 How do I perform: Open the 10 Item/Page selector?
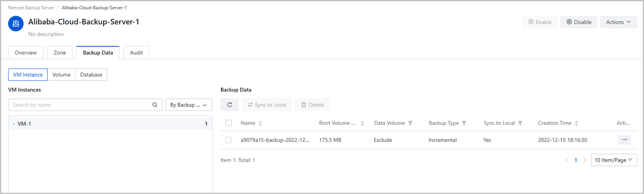tap(614, 160)
